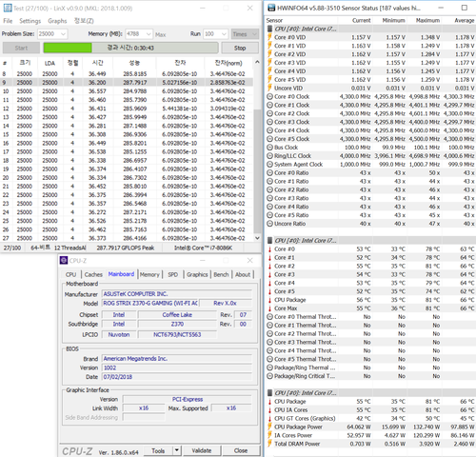The image size is (476, 457).
Task: Click the 287.7917 GFLOPS Peak status entry
Action: (126, 248)
